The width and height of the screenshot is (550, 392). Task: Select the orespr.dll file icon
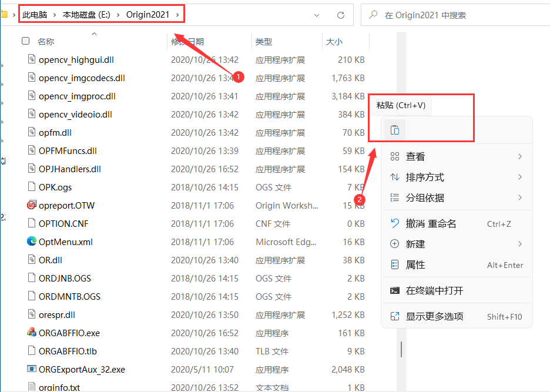(32, 314)
